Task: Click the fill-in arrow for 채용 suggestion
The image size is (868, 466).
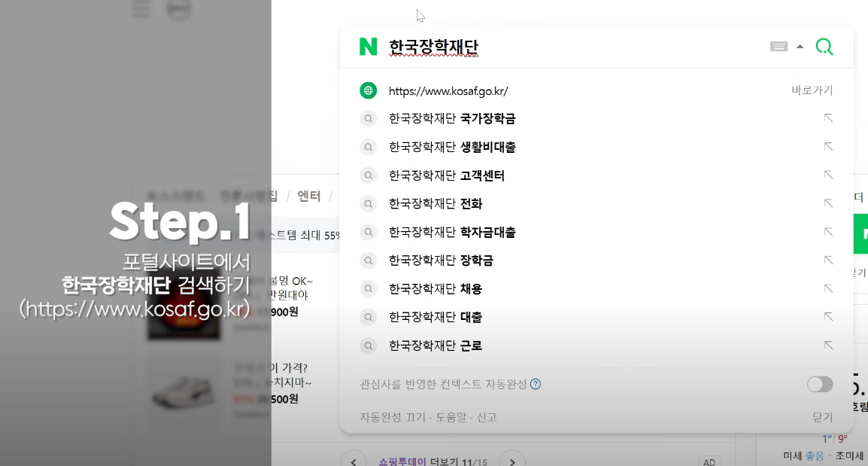Action: 828,288
